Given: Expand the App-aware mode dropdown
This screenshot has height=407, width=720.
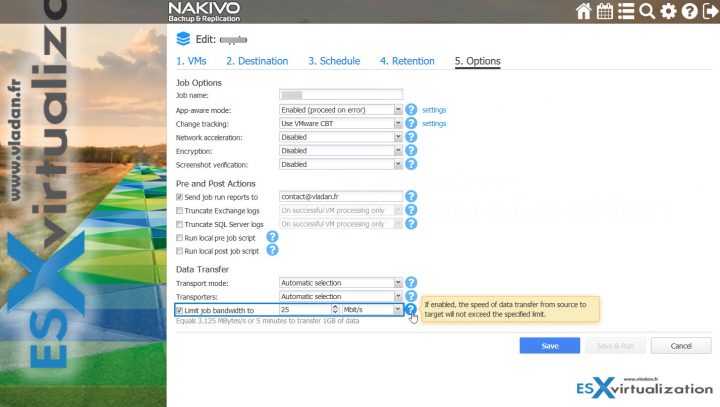Looking at the screenshot, I should point(398,109).
